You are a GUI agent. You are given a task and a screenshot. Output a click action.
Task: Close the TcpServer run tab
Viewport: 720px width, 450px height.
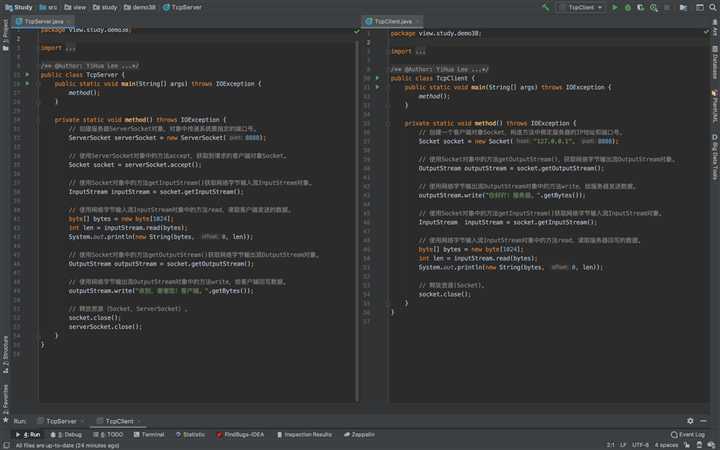point(82,421)
